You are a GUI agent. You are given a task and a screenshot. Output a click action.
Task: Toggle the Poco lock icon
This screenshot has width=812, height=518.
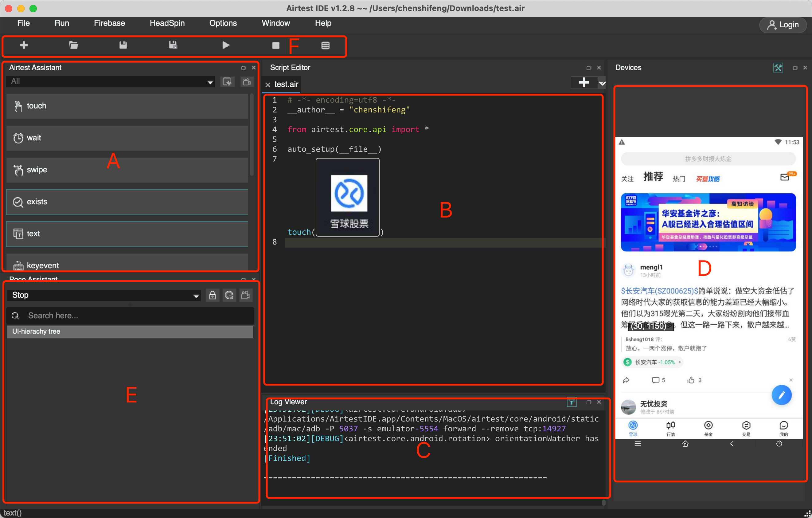(x=213, y=295)
